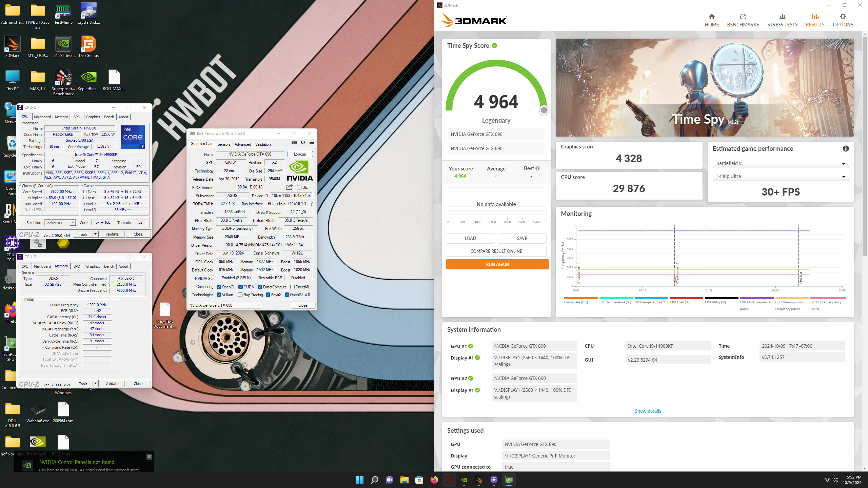The image size is (868, 488).
Task: Click the GPU-Z refresh icon
Action: pyautogui.click(x=303, y=142)
